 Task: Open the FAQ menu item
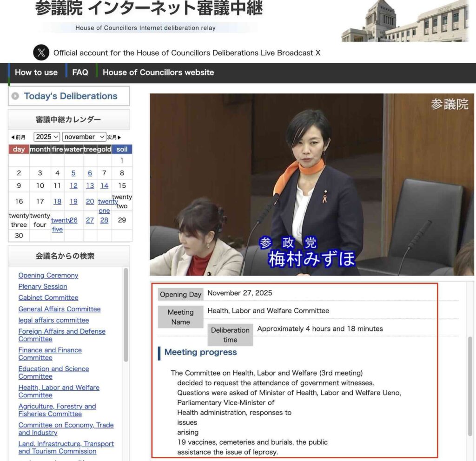[80, 72]
